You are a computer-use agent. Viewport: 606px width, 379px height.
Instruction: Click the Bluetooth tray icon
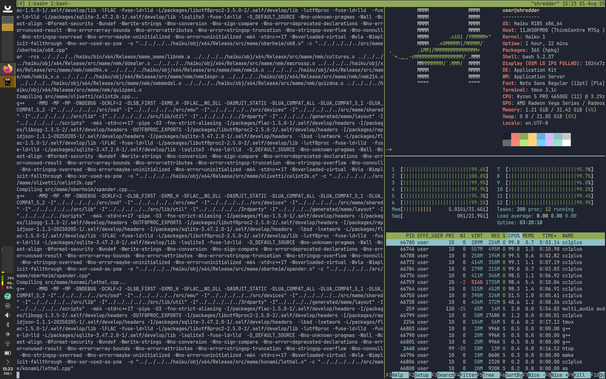[x=7, y=325]
